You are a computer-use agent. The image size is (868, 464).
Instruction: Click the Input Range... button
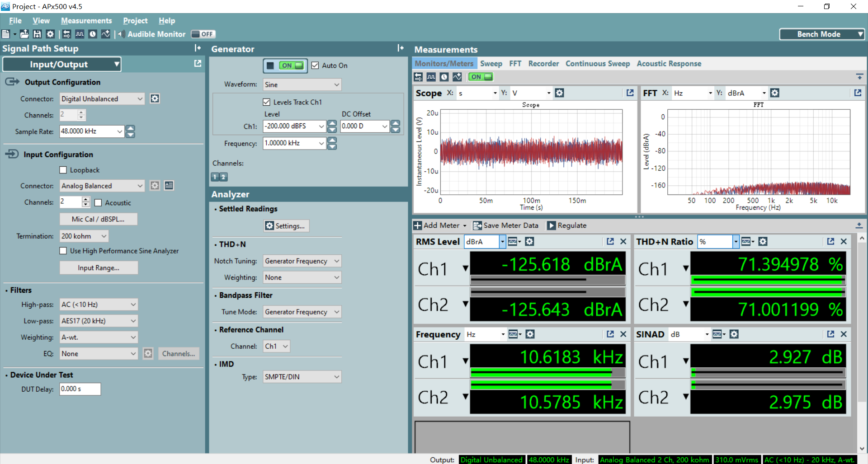[x=99, y=268]
